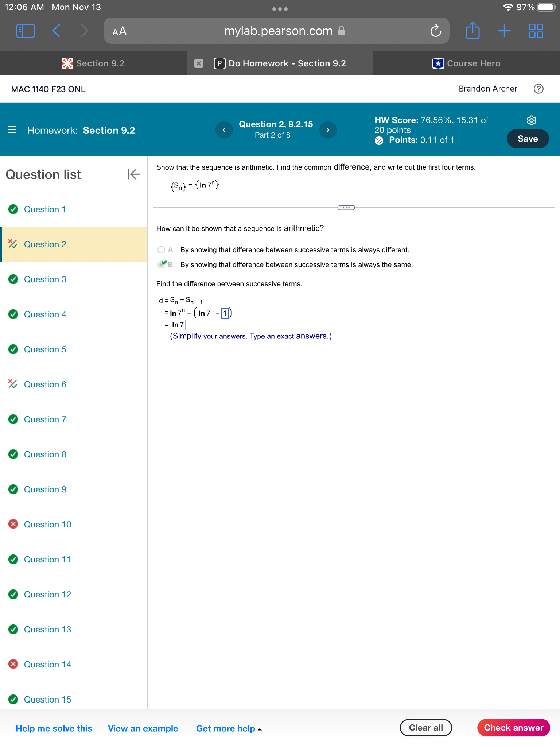
Task: Go to previous question arrow
Action: pyautogui.click(x=224, y=130)
